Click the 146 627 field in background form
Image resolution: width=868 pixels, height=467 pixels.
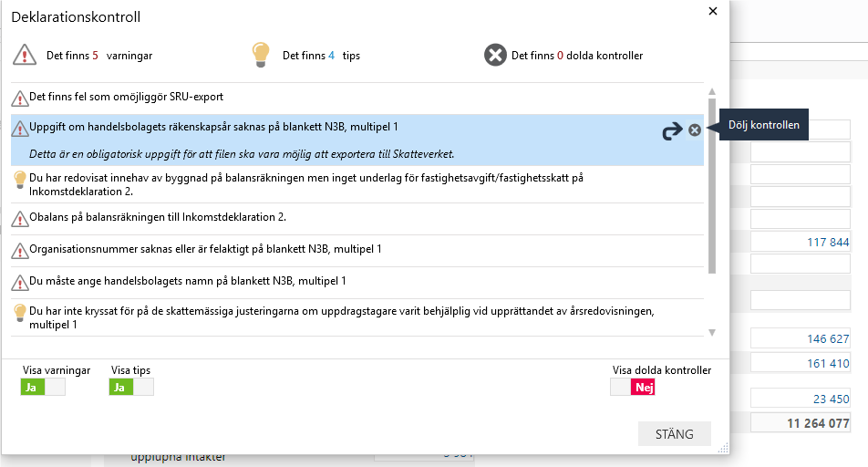pyautogui.click(x=801, y=338)
